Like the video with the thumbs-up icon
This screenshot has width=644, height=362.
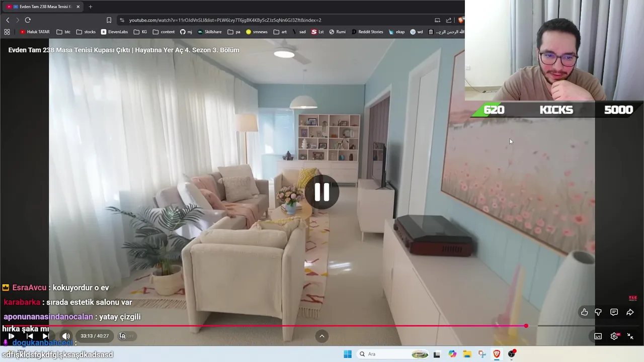584,312
